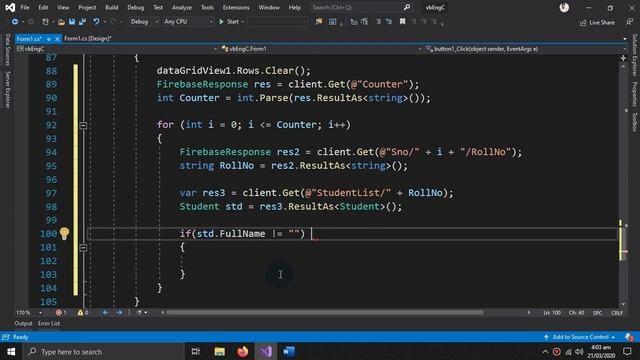The height and width of the screenshot is (360, 640).
Task: Open the Server Explorer side tab
Action: coord(7,90)
